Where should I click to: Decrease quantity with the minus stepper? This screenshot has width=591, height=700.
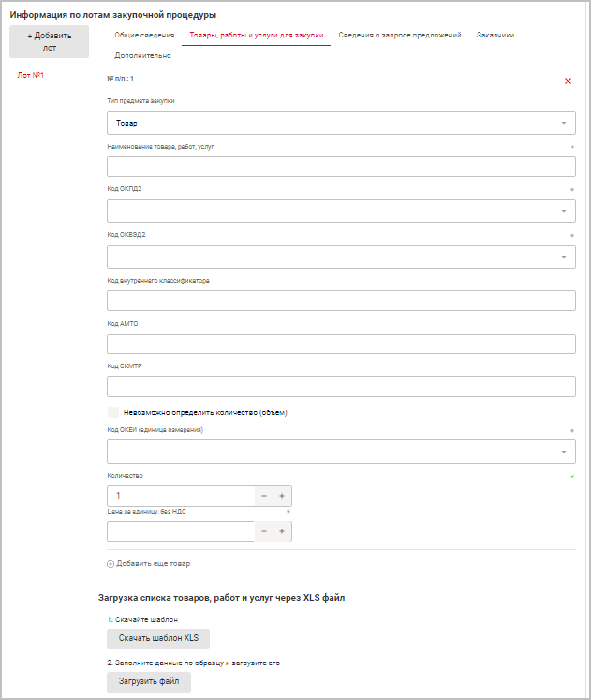click(x=264, y=496)
